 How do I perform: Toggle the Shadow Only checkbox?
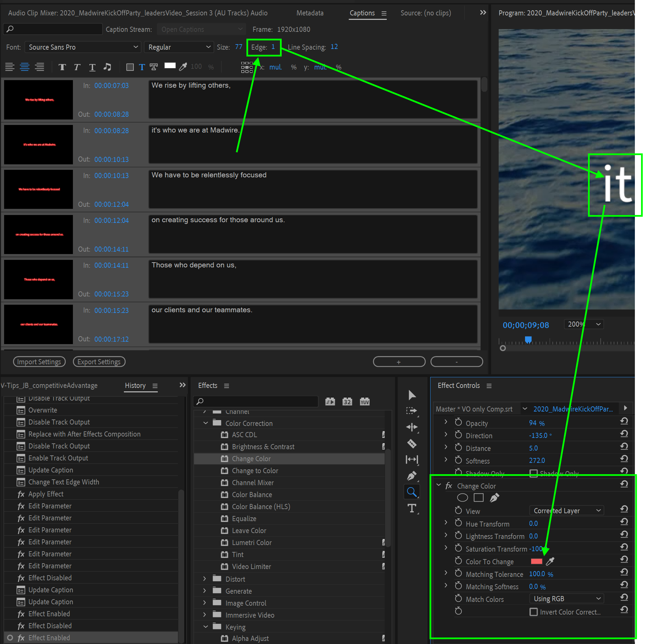pyautogui.click(x=534, y=473)
